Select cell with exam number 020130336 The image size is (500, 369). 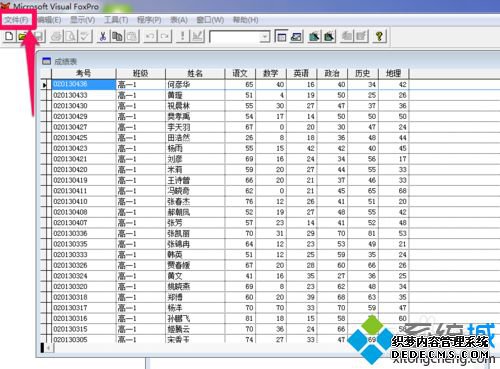pos(84,233)
